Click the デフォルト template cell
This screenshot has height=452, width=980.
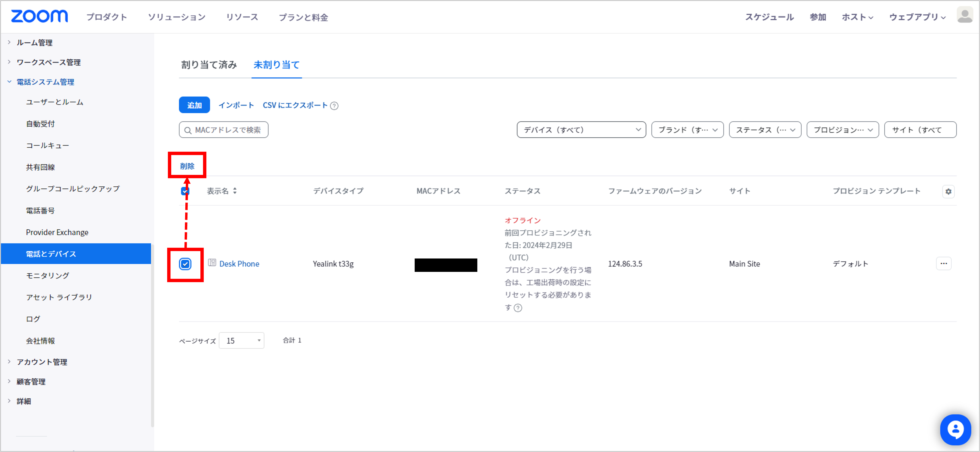click(x=851, y=264)
